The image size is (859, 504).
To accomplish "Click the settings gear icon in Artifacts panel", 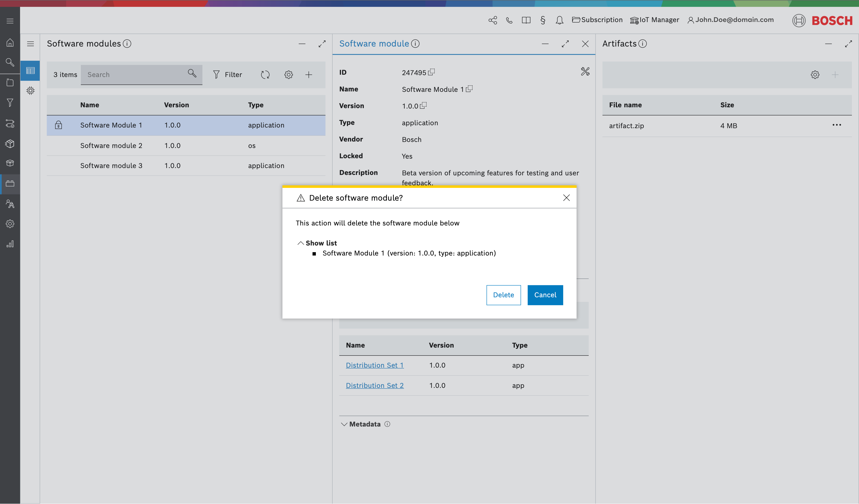I will [815, 74].
